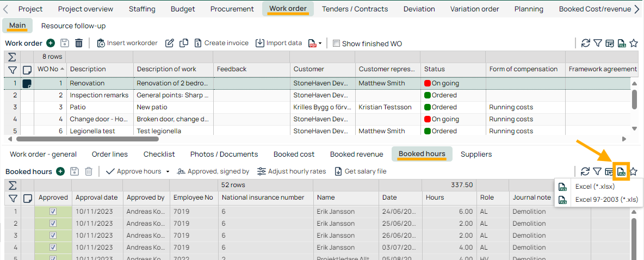644x260 pixels.
Task: Uncheck Approved in the third booked hours row
Action: click(53, 236)
